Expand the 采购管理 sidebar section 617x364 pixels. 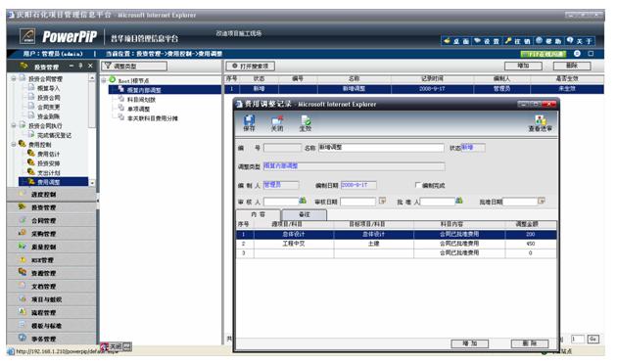coord(51,234)
